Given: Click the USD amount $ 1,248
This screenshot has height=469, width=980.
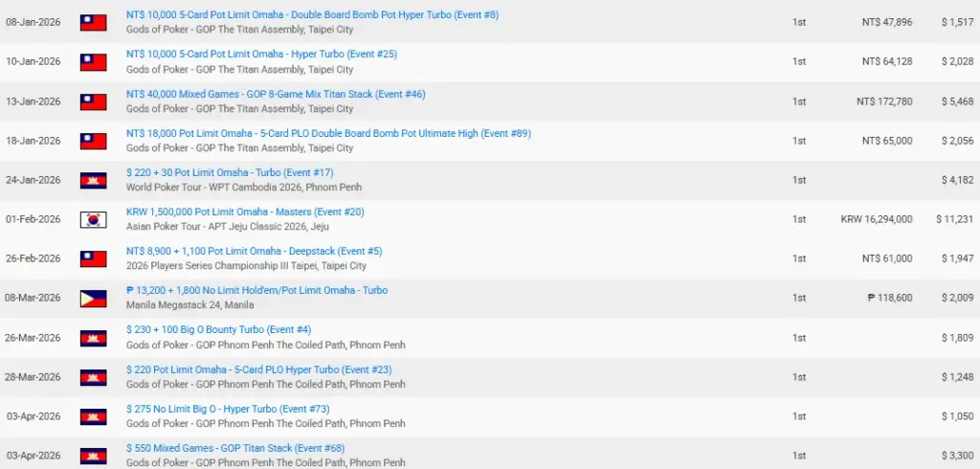Looking at the screenshot, I should tap(957, 377).
